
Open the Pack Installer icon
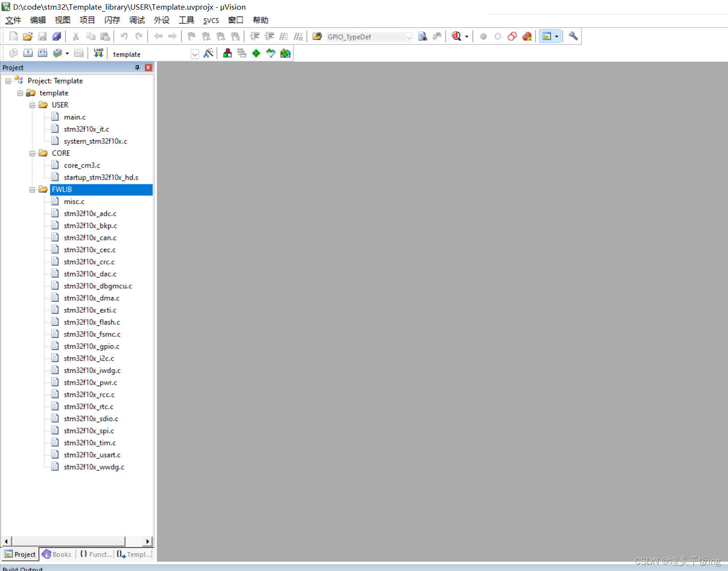pyautogui.click(x=285, y=53)
